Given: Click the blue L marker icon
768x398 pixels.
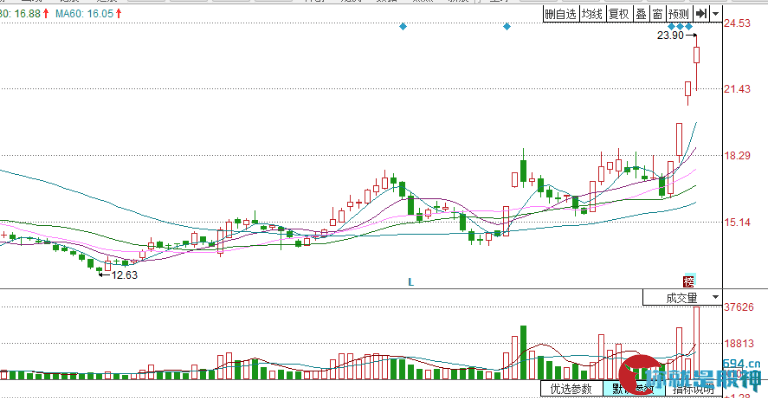Looking at the screenshot, I should click(x=411, y=282).
